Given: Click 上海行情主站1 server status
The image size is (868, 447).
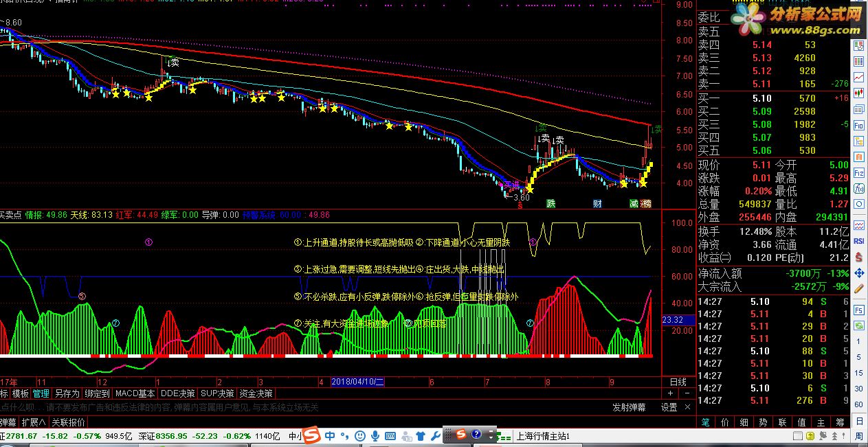Looking at the screenshot, I should 542,436.
